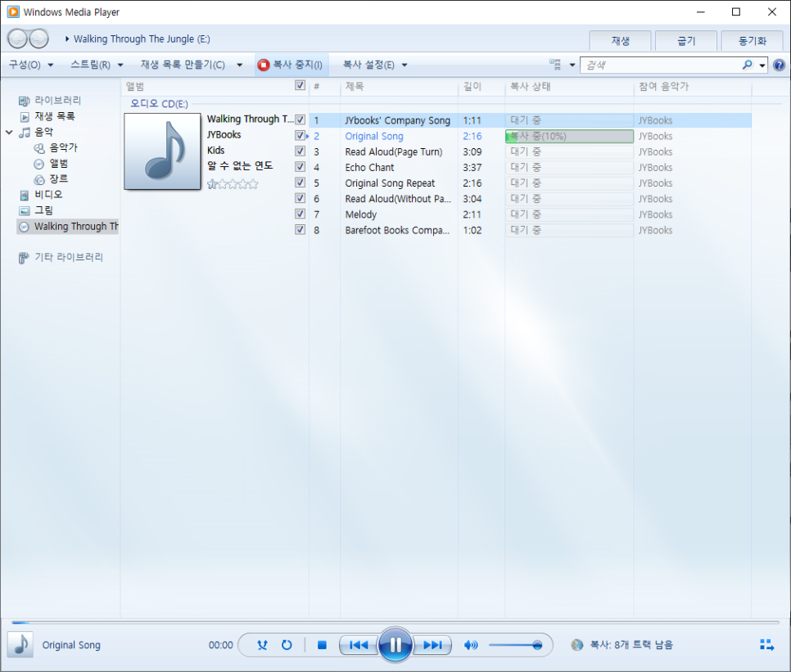Pause the current song
The height and width of the screenshot is (672, 791).
[395, 645]
